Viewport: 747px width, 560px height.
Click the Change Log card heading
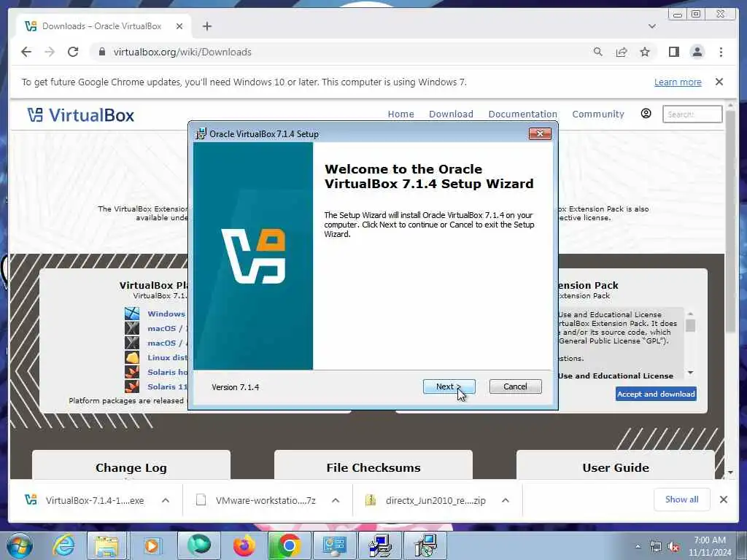click(131, 467)
